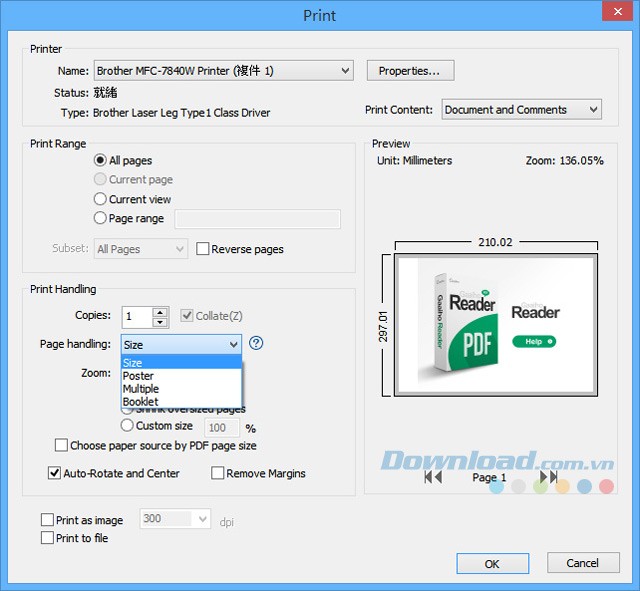This screenshot has height=591, width=640.
Task: Choose Poster in page handling list
Action: (181, 375)
